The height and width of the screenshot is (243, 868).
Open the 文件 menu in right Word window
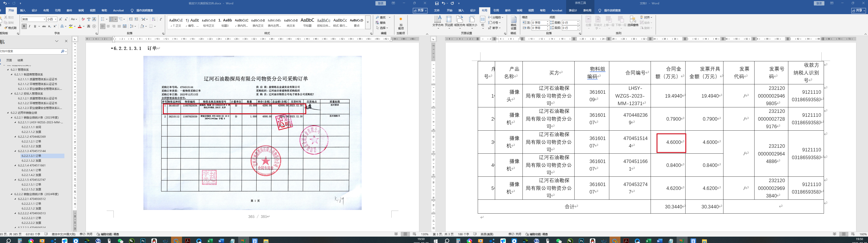click(437, 10)
